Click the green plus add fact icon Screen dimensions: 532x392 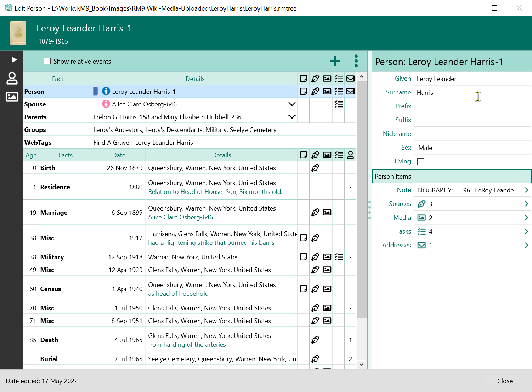335,61
